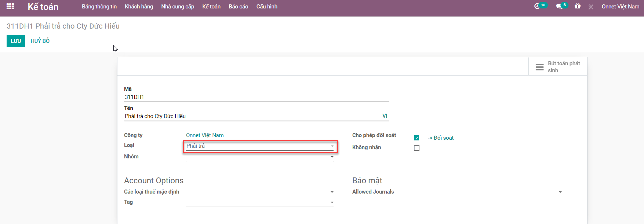Open the Cấu hình menu
The height and width of the screenshot is (224, 644).
click(267, 7)
